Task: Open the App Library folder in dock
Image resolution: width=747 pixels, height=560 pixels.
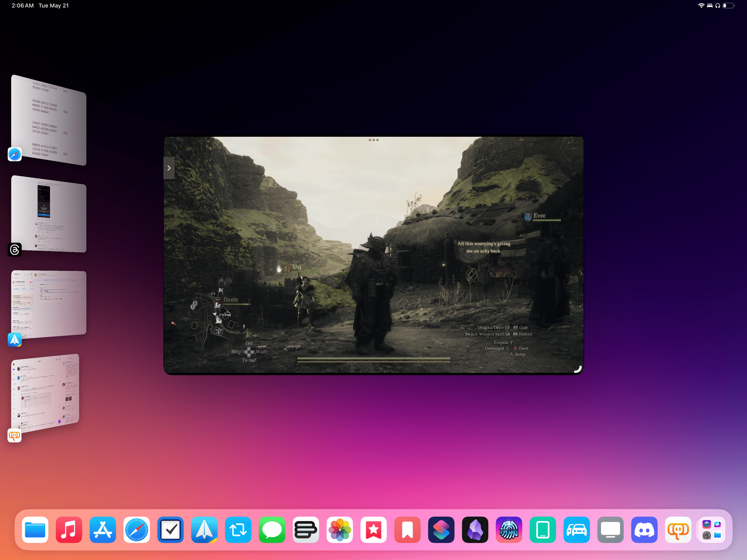Action: [712, 530]
